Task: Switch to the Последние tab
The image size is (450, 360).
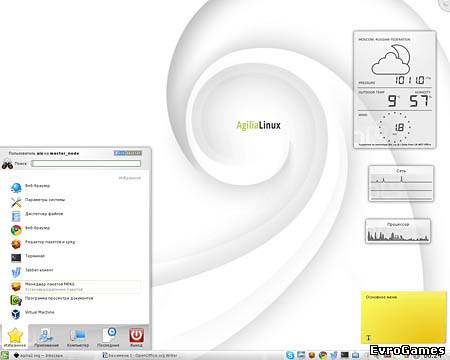Action: coord(108,337)
